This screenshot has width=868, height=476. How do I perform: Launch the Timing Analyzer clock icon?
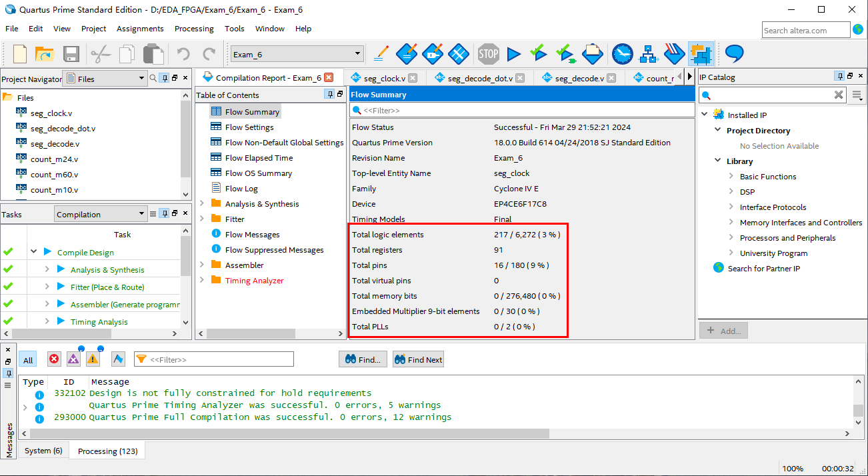pos(623,54)
